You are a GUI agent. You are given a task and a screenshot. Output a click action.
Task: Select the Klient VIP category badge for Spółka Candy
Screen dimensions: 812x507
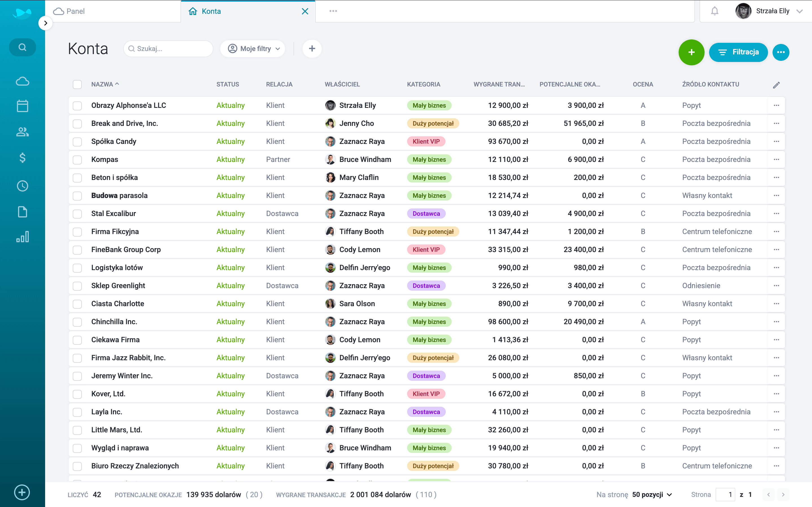click(x=426, y=141)
